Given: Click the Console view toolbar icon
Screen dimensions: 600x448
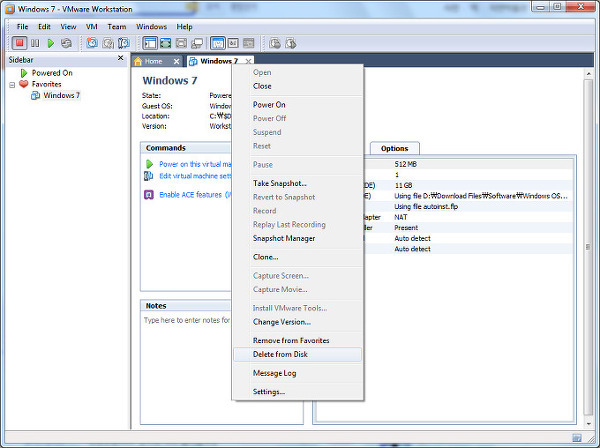Looking at the screenshot, I should [233, 43].
